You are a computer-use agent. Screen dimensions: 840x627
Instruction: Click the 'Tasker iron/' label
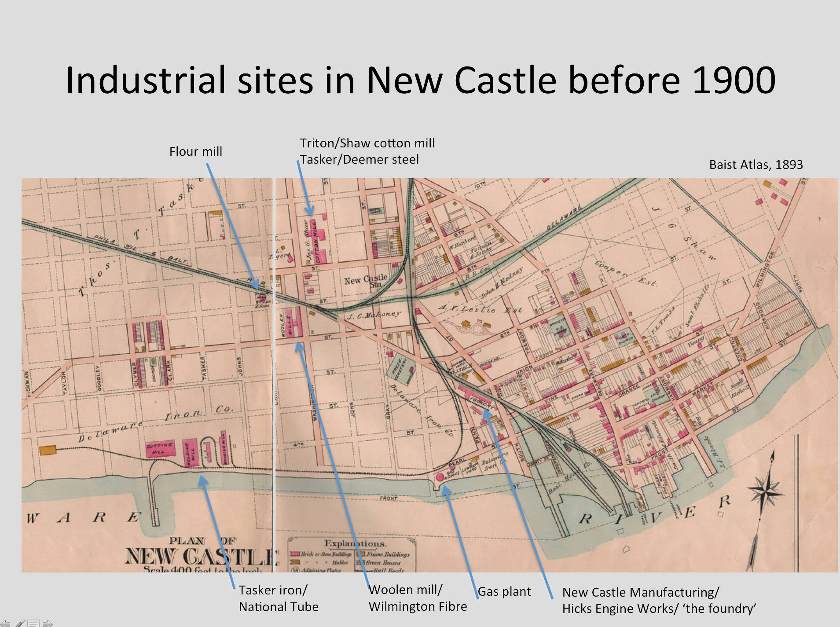point(273,590)
